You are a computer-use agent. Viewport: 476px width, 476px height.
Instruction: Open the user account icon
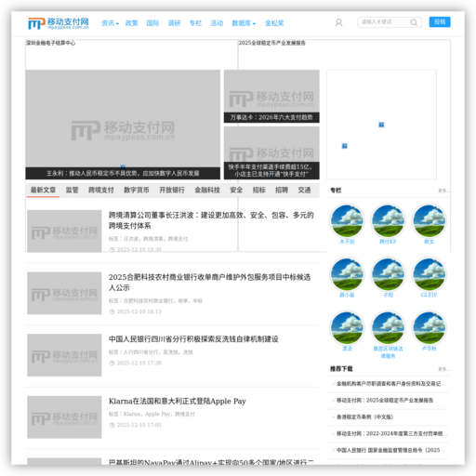pos(338,22)
